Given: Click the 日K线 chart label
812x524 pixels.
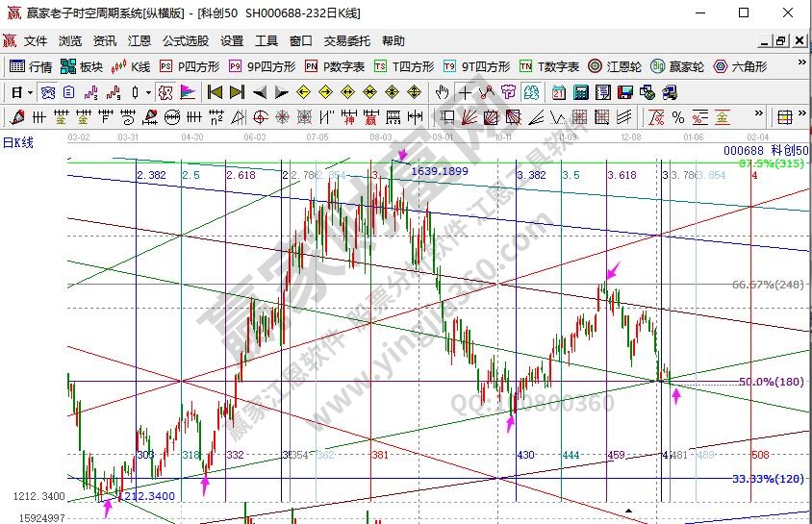Looking at the screenshot, I should (18, 142).
